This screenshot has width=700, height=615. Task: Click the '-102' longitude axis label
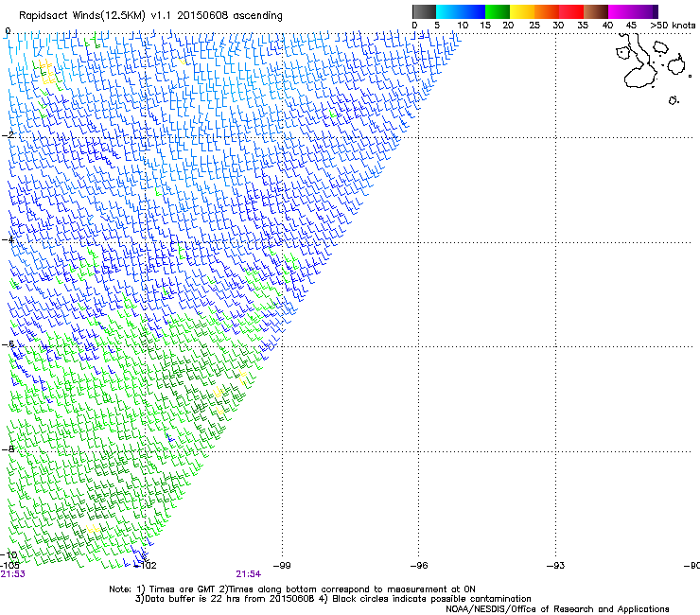(x=146, y=566)
